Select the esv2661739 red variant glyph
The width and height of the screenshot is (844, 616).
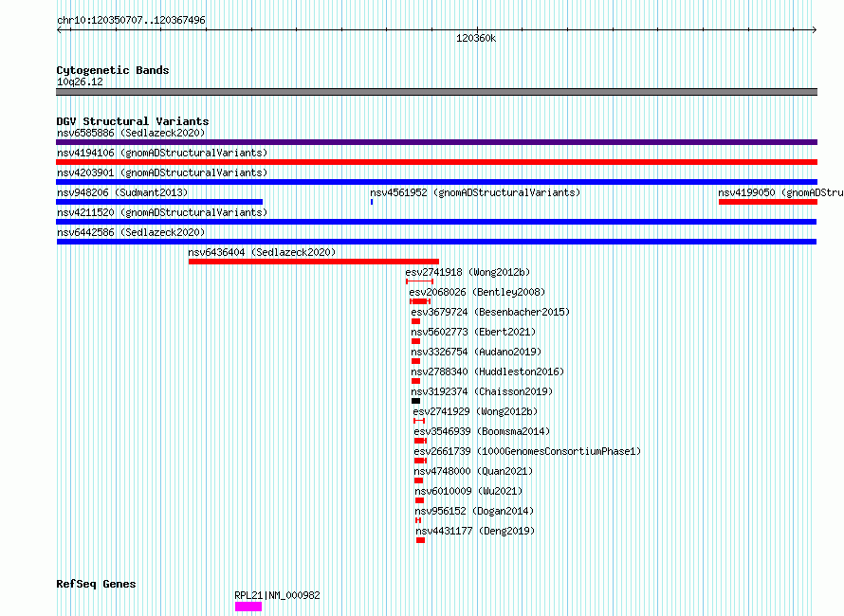pos(420,461)
